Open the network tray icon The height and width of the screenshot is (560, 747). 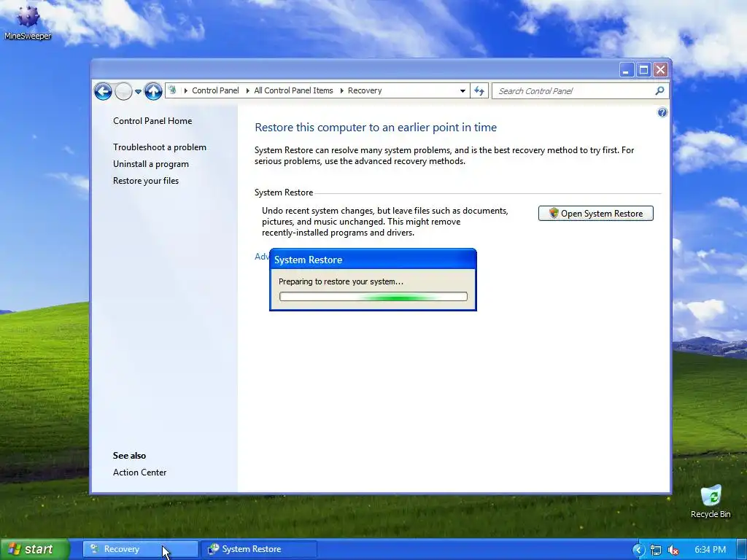(656, 550)
